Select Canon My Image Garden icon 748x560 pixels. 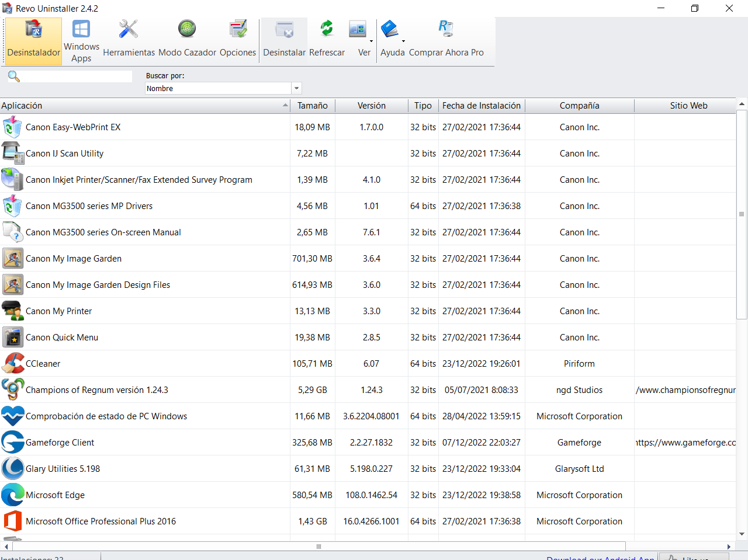(x=12, y=258)
